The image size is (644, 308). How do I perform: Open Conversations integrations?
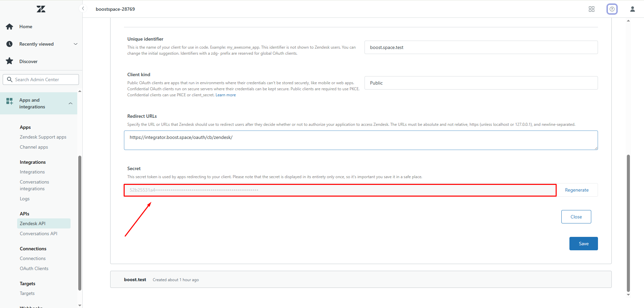tap(34, 185)
